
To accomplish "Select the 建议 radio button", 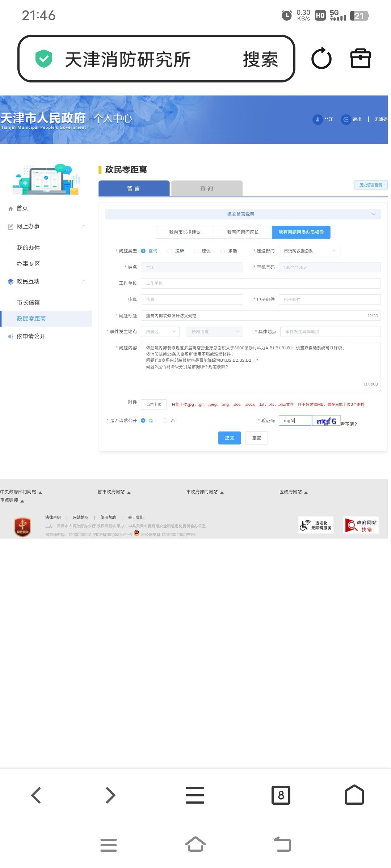I will pyautogui.click(x=196, y=251).
